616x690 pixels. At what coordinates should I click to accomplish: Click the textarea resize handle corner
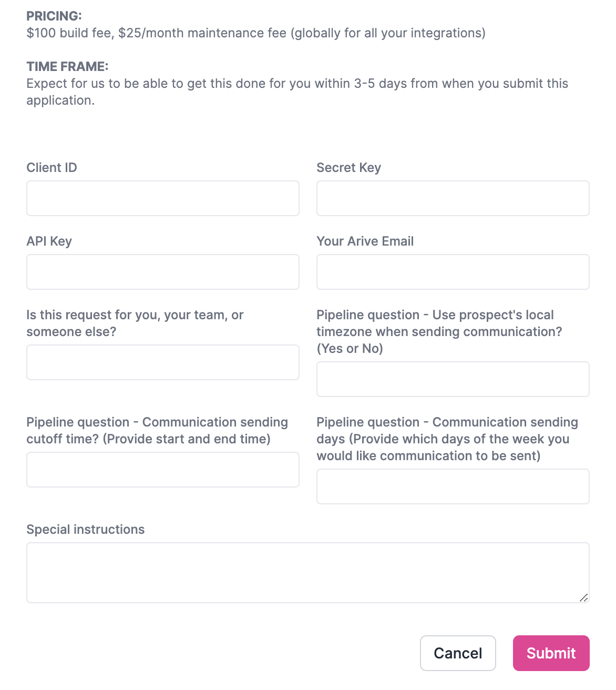[x=583, y=597]
